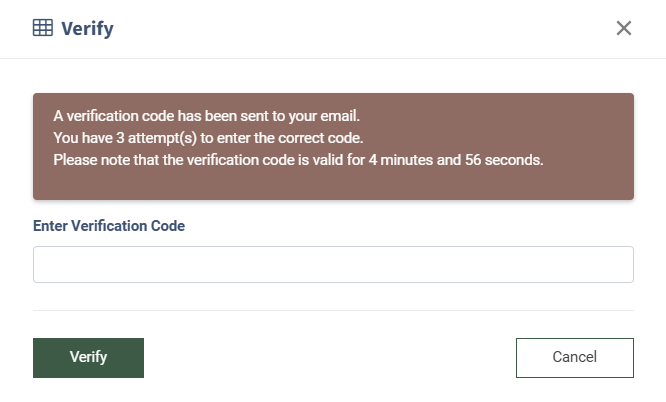Screen dimensions: 666x402
Task: Click the dialog header bar area
Action: [333, 29]
